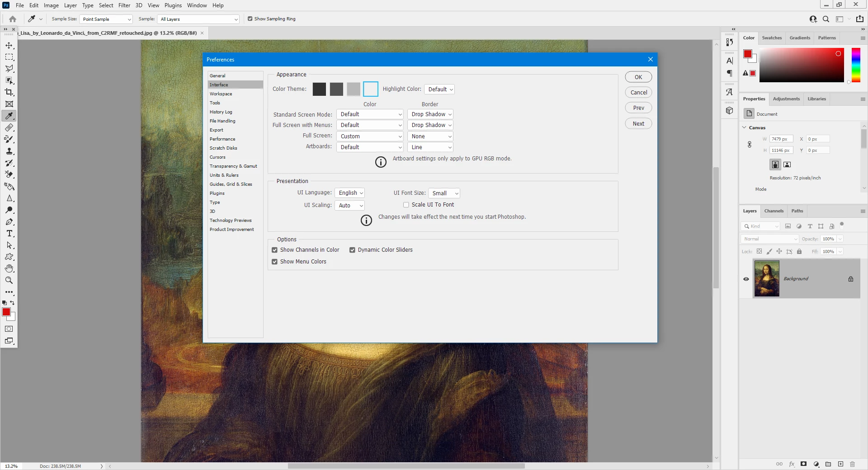Screen dimensions: 868x470
Task: Add layer style fx icon
Action: (x=792, y=464)
